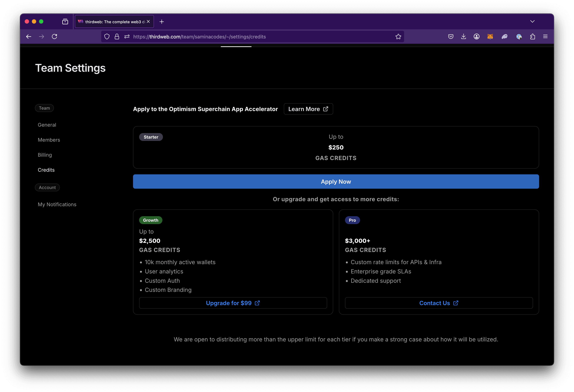Click the tracking protection shield
Screen dimensions: 574x392
click(x=107, y=36)
